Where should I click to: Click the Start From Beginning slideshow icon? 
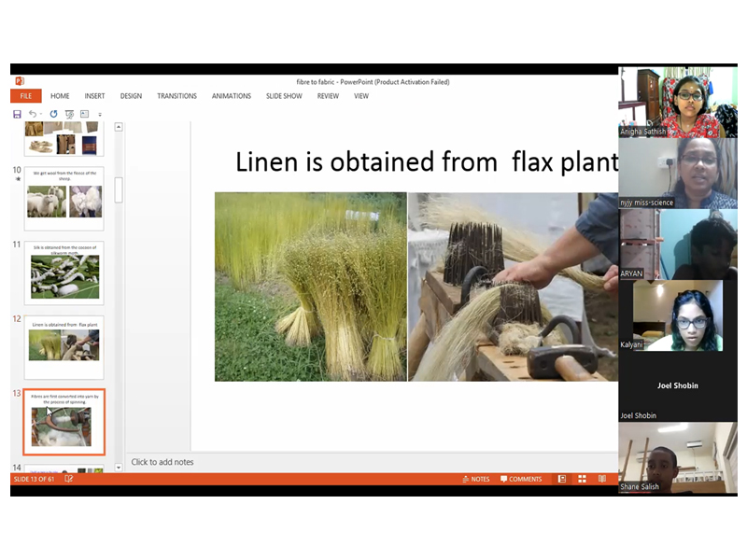(69, 114)
